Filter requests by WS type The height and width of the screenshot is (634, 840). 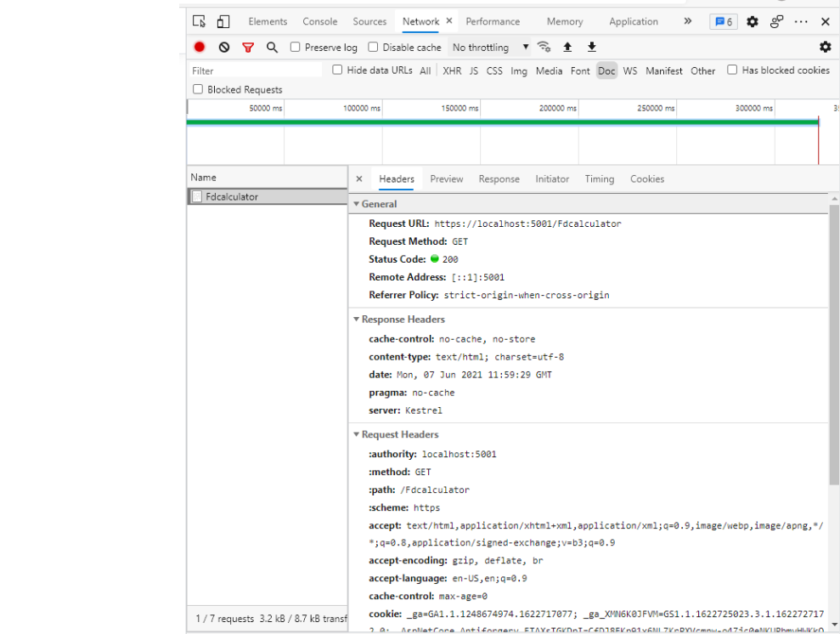coord(630,71)
